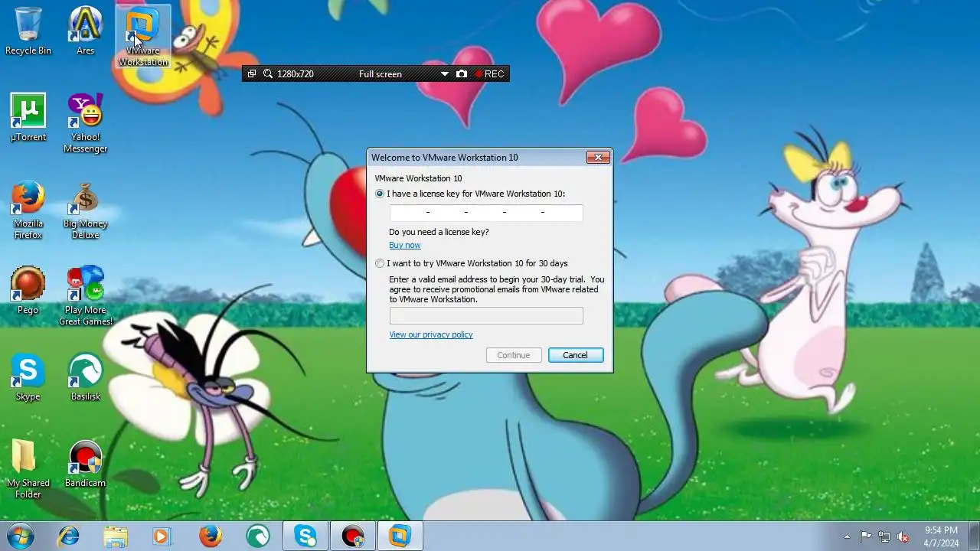Select the 30-day trial option
This screenshot has height=551, width=980.
(x=380, y=263)
